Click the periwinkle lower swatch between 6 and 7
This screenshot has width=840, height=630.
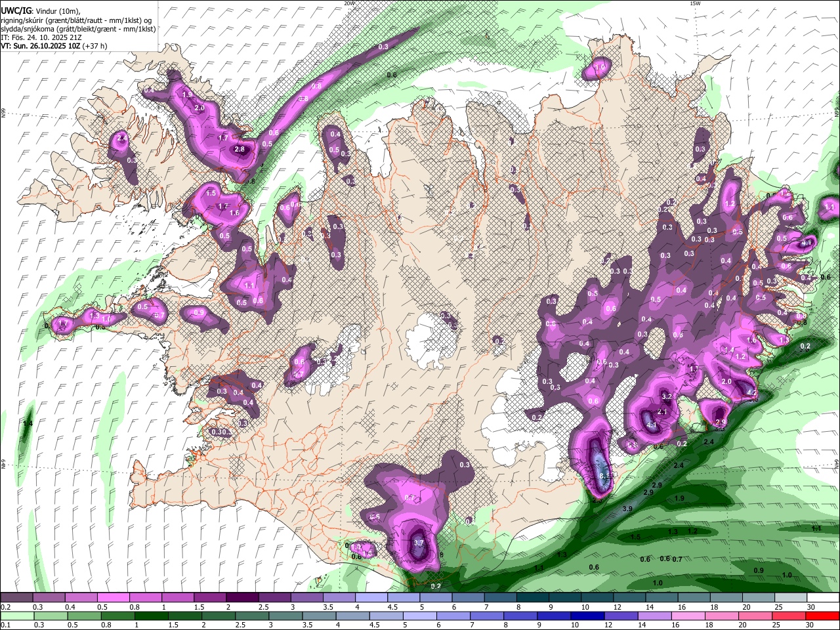(x=454, y=616)
